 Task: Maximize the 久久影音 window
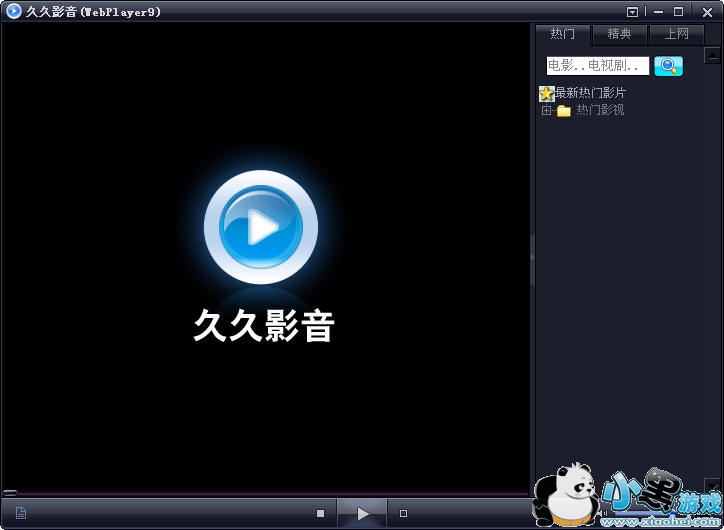(678, 12)
